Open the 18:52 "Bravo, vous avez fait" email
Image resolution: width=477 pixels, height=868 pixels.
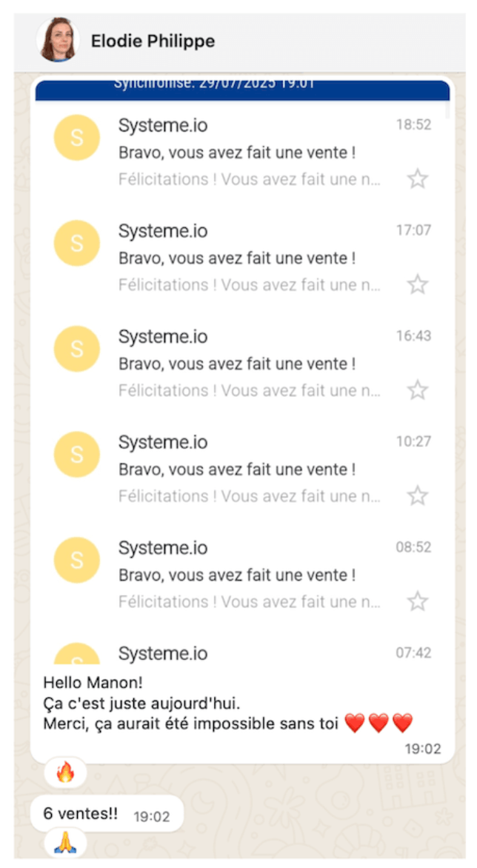pyautogui.click(x=237, y=153)
